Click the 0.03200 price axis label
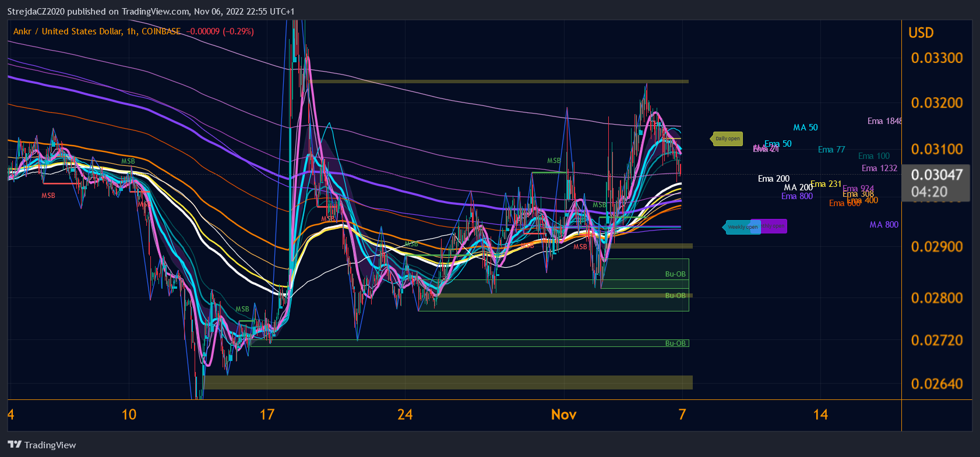The image size is (980, 457). [937, 102]
